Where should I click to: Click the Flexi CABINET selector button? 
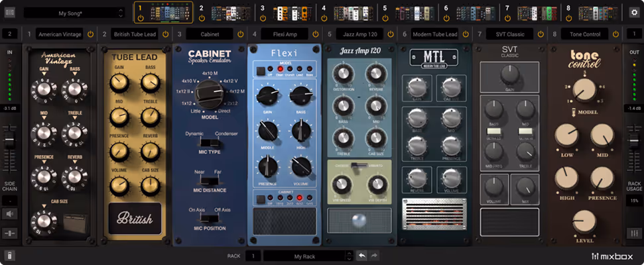[x=261, y=199]
